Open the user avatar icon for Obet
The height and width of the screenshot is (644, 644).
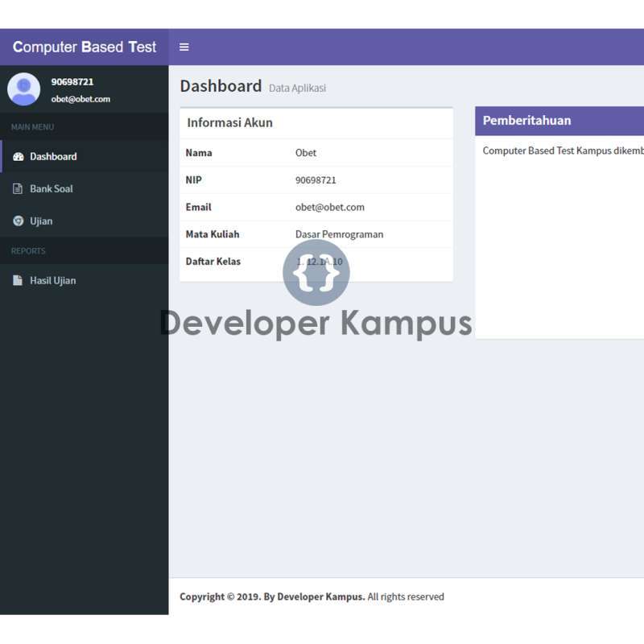(23, 89)
